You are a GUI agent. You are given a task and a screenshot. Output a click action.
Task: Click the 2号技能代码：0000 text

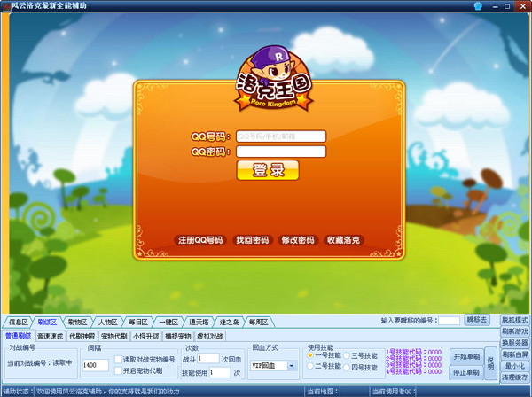(413, 359)
